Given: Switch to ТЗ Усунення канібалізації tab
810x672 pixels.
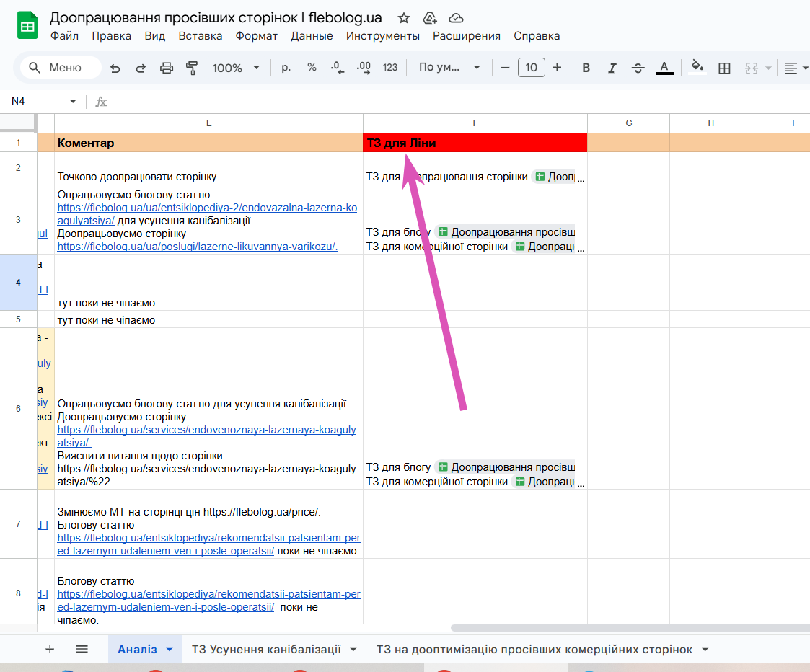Looking at the screenshot, I should tap(266, 649).
